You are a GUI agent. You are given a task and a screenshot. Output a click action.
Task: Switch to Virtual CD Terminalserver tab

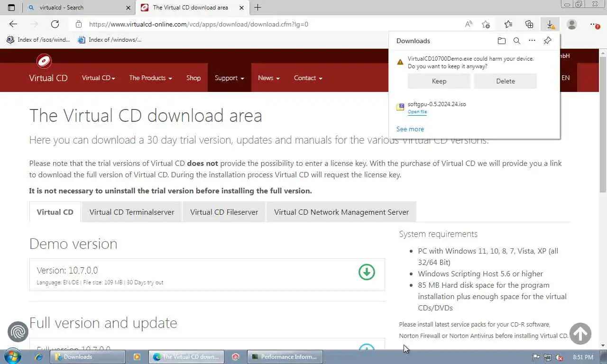pyautogui.click(x=132, y=212)
